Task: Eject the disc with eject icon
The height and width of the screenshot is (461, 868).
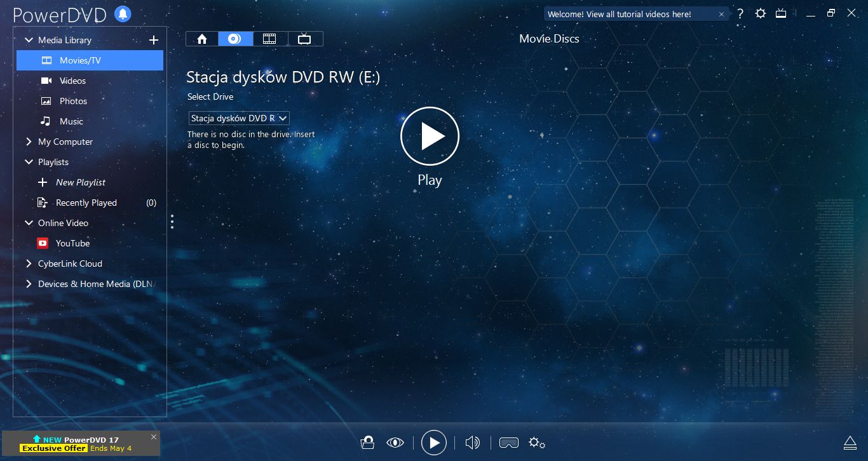Action: pos(850,442)
